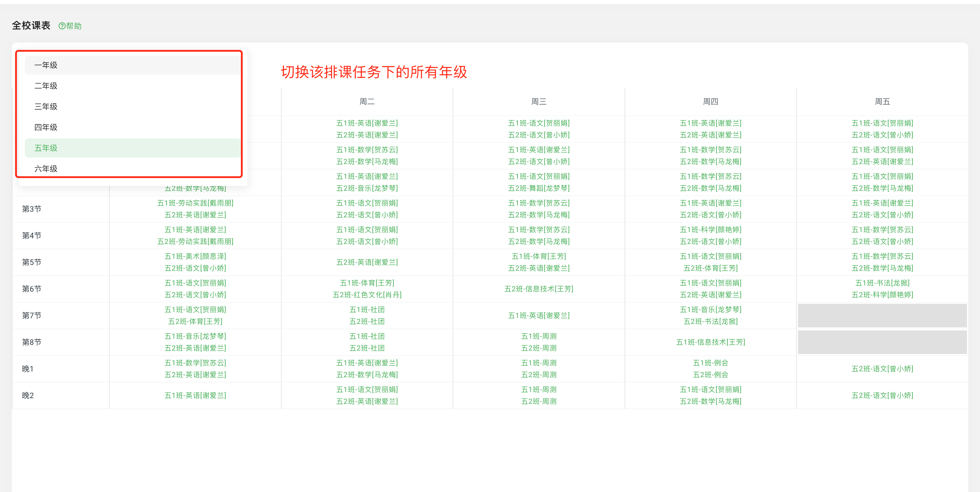Select 一年级 from grade list

click(46, 65)
